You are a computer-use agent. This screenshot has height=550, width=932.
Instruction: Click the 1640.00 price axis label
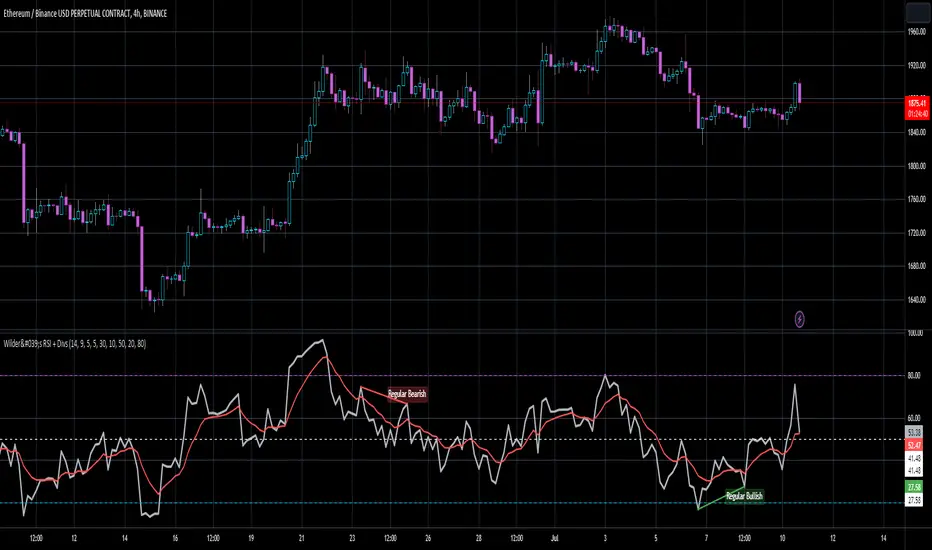click(x=917, y=300)
